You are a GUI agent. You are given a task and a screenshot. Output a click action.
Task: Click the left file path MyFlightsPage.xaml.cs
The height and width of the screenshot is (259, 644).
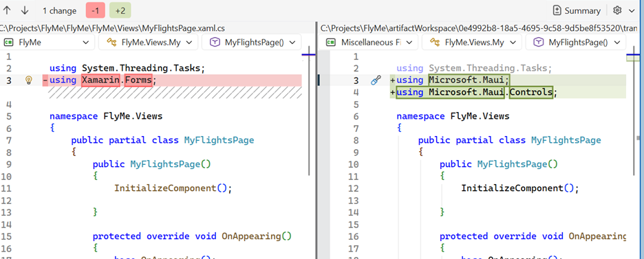112,28
